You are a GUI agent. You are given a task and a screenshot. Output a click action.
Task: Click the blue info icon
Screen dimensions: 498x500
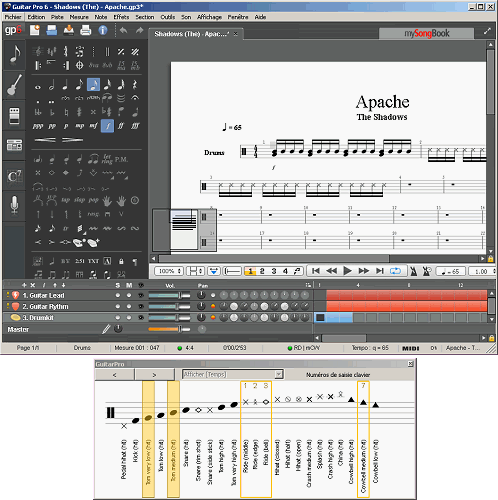[103, 30]
